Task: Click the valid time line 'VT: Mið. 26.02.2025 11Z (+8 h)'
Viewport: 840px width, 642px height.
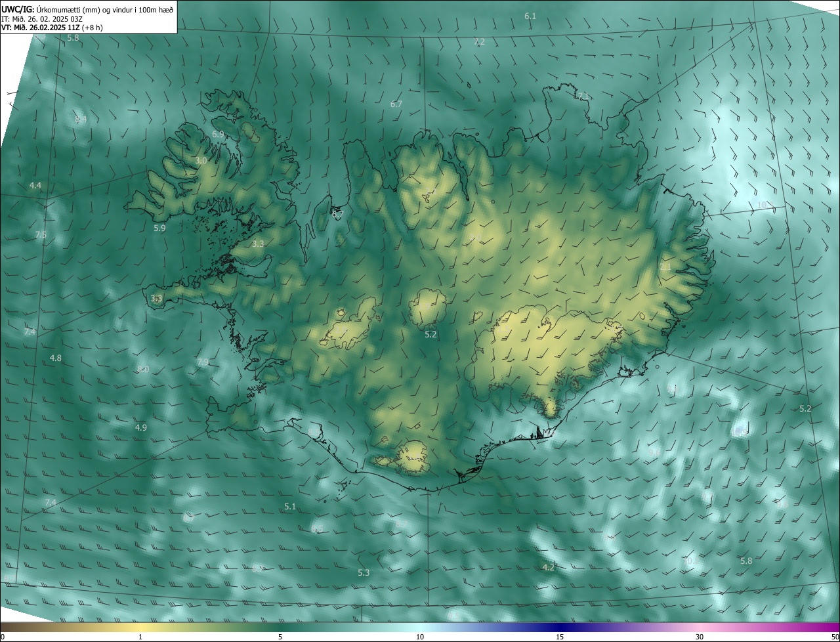Action: pyautogui.click(x=52, y=28)
